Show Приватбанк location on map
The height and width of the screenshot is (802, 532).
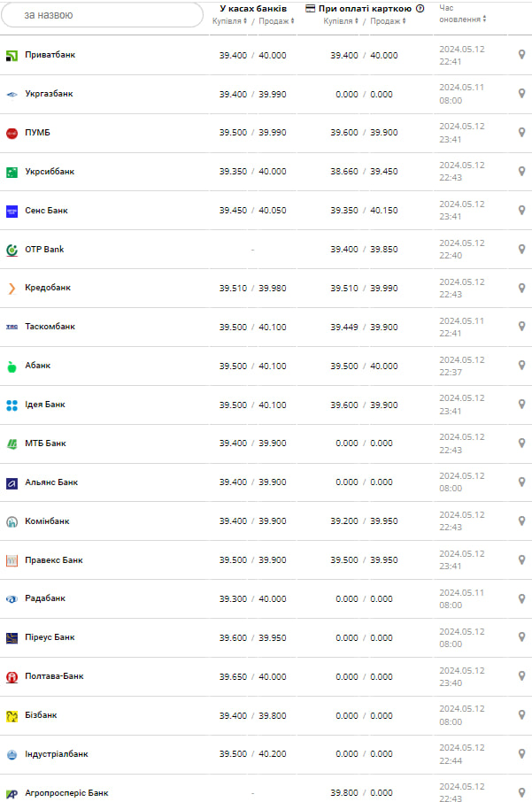pos(521,55)
